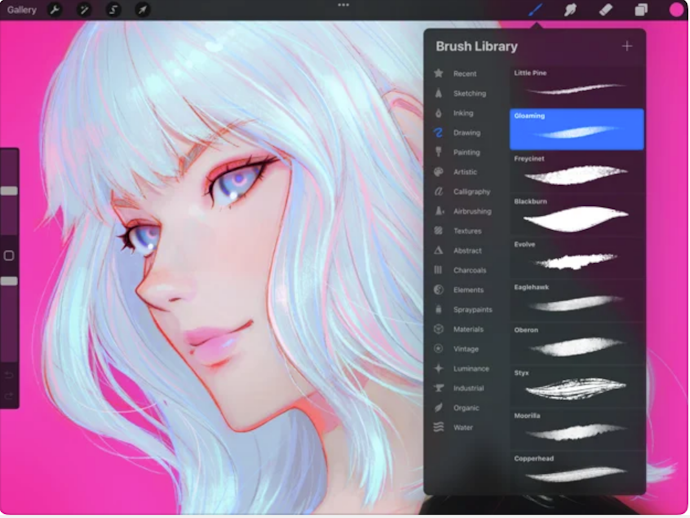Open the Artistic brush category

point(466,172)
